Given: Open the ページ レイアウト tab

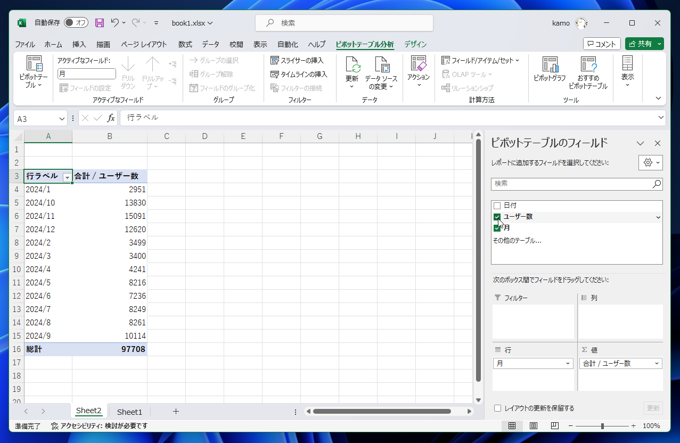Looking at the screenshot, I should pyautogui.click(x=144, y=44).
